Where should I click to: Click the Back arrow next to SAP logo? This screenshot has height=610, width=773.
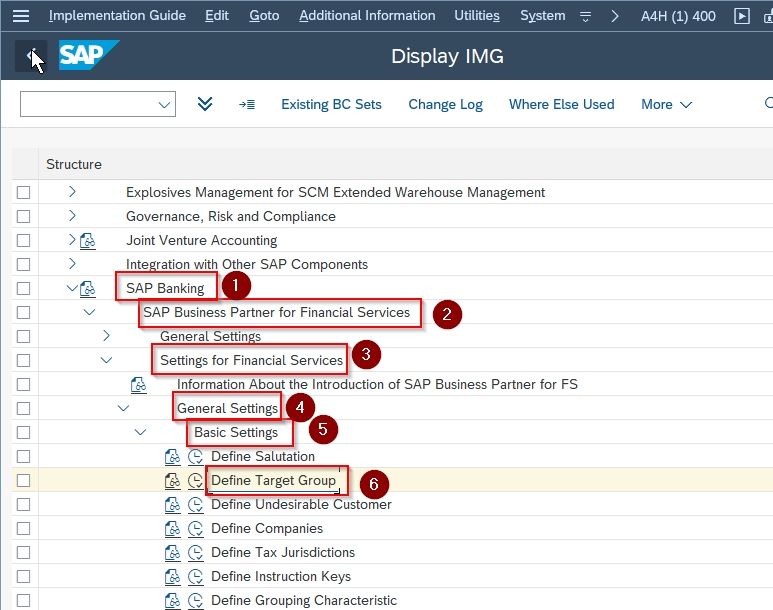tap(31, 56)
